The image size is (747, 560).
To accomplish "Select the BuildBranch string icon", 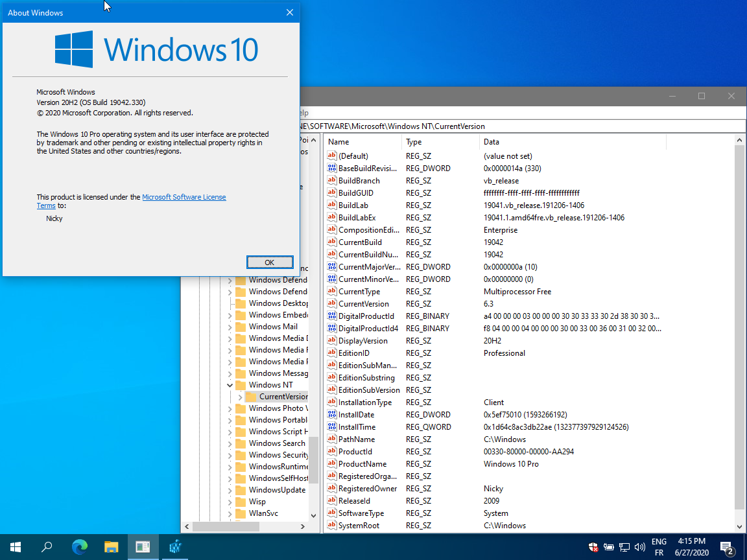I will pos(332,180).
